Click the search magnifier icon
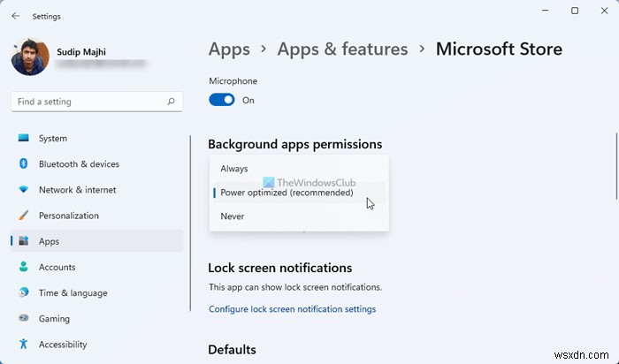Viewport: 619px width, 364px height. pos(171,102)
